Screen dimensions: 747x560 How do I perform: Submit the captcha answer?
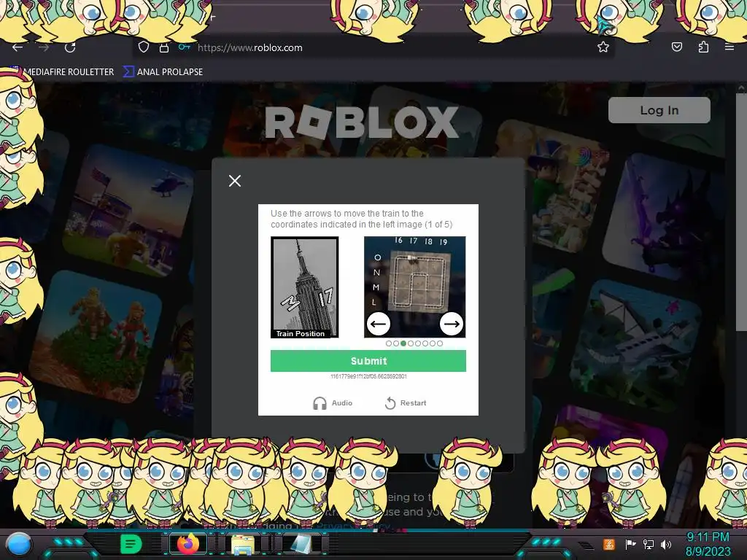(368, 361)
